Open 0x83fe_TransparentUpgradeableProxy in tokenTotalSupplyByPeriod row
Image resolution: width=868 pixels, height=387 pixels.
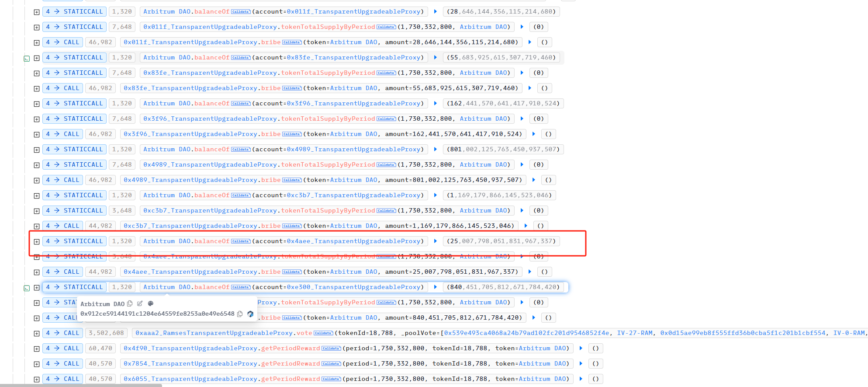point(210,73)
